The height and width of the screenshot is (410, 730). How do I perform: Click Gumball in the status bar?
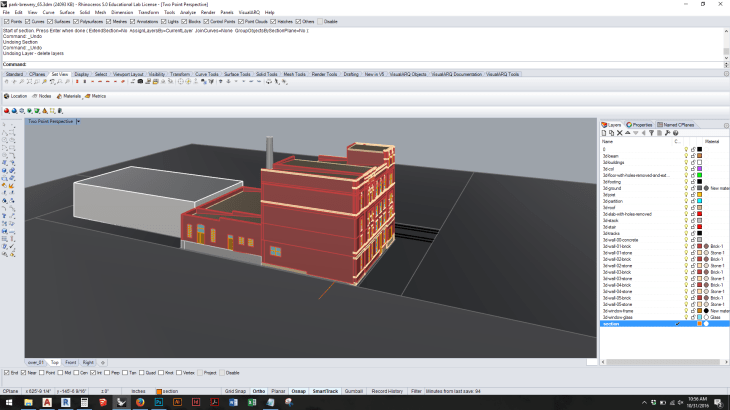coord(354,391)
